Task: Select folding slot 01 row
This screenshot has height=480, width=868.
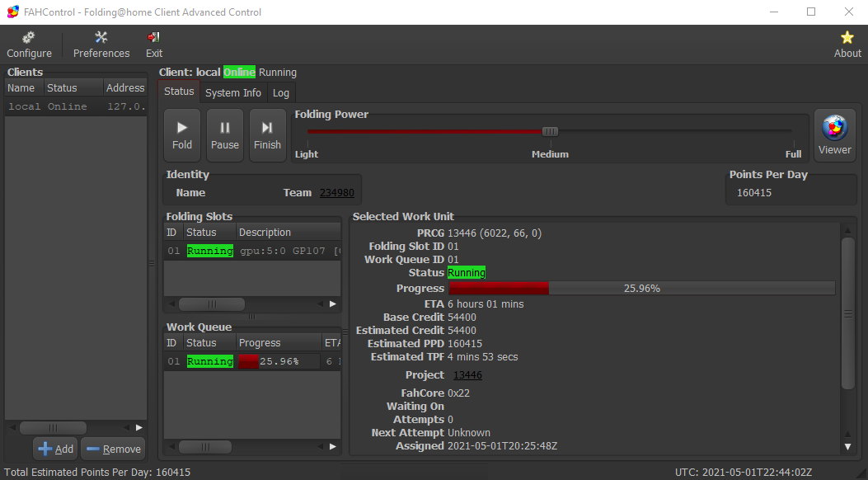Action: click(251, 251)
